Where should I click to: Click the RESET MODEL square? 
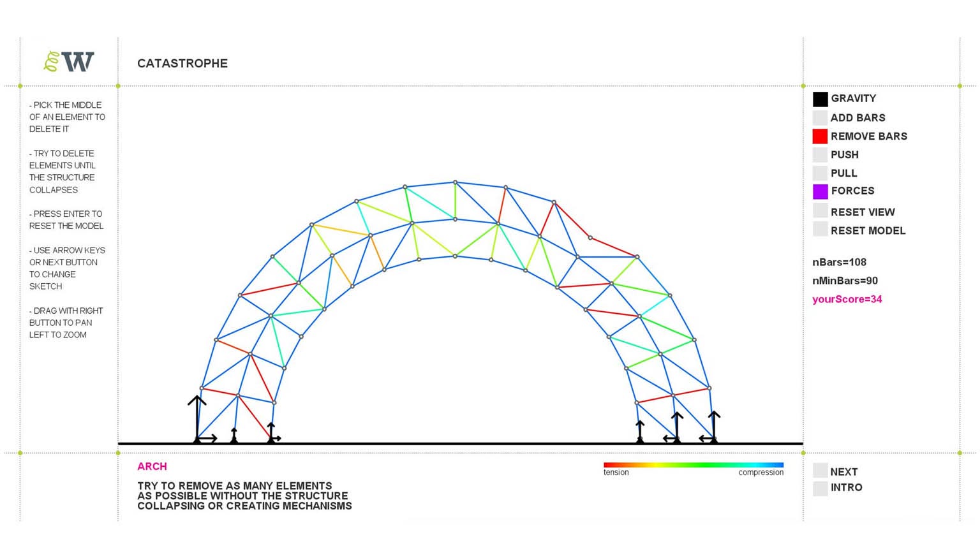coord(820,230)
